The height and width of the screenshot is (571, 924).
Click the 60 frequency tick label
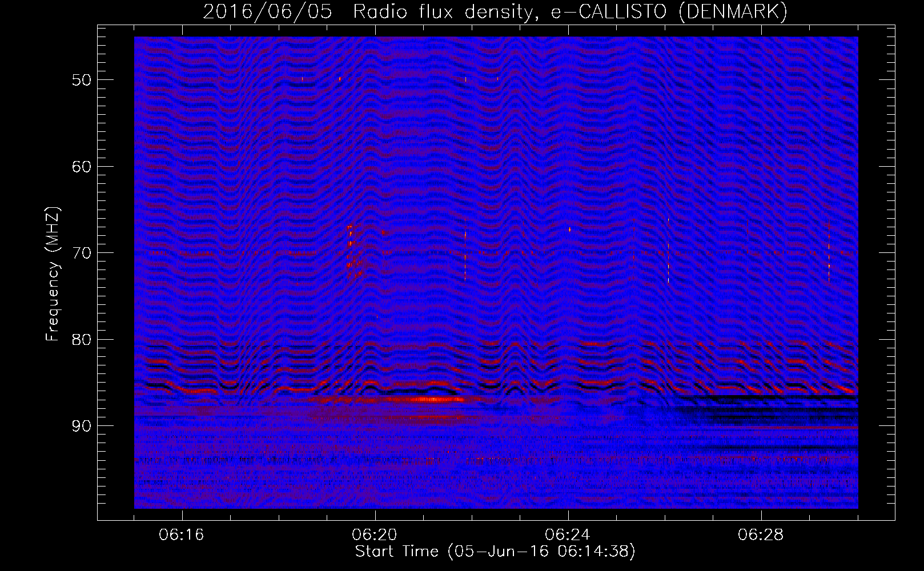click(x=81, y=167)
